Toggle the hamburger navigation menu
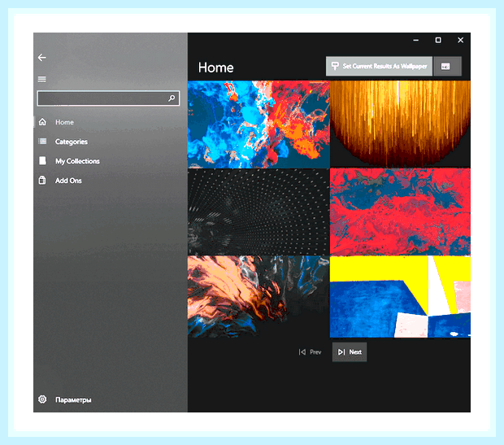 41,79
